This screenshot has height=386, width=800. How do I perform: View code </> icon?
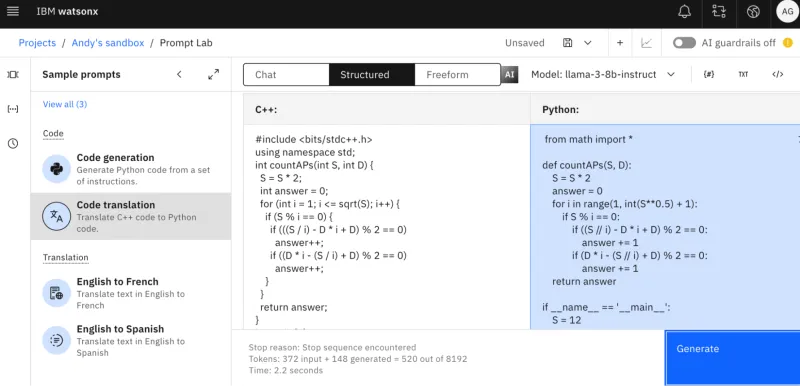pyautogui.click(x=778, y=74)
